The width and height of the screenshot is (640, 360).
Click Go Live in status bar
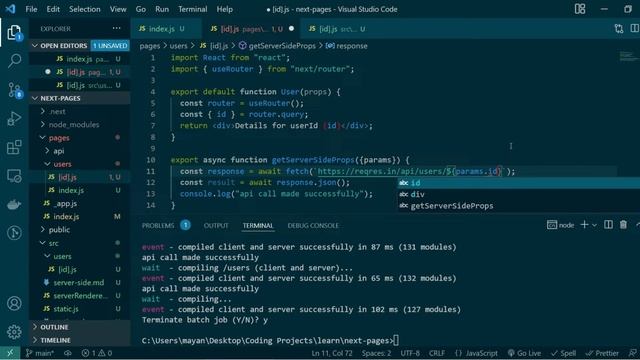click(524, 353)
